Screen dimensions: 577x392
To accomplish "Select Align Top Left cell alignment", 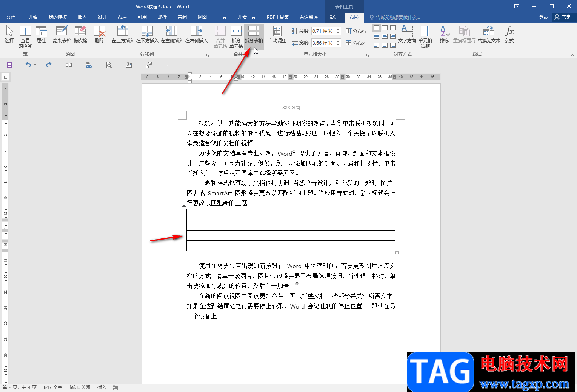I will (x=376, y=28).
